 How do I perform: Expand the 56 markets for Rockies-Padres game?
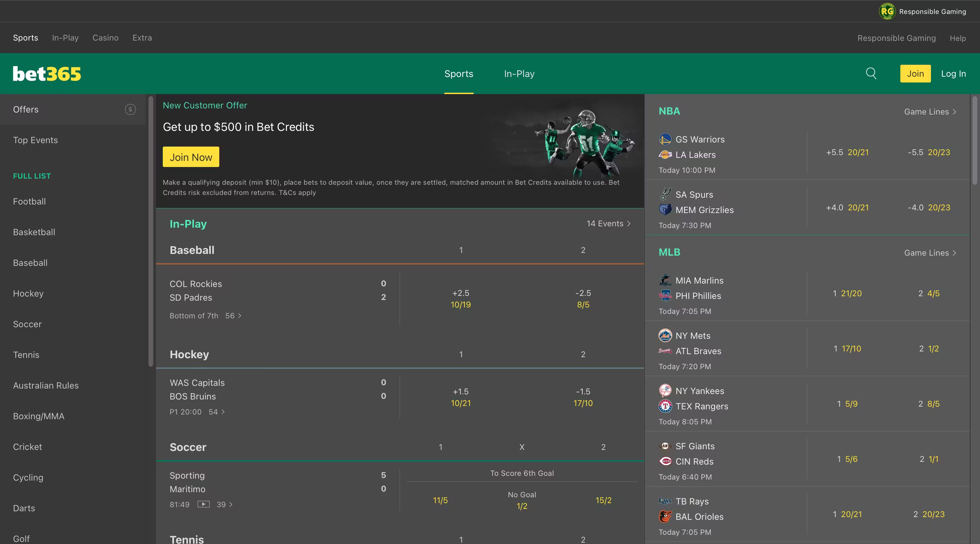(233, 316)
